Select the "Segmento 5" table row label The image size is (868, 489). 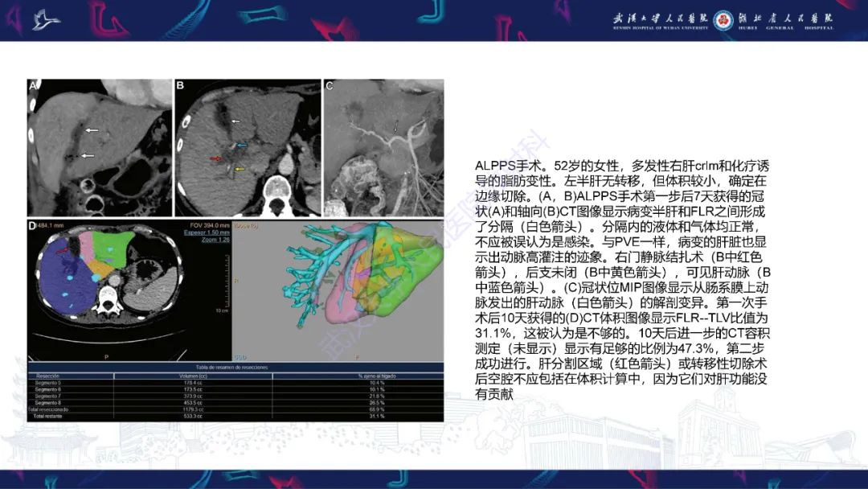coord(48,383)
